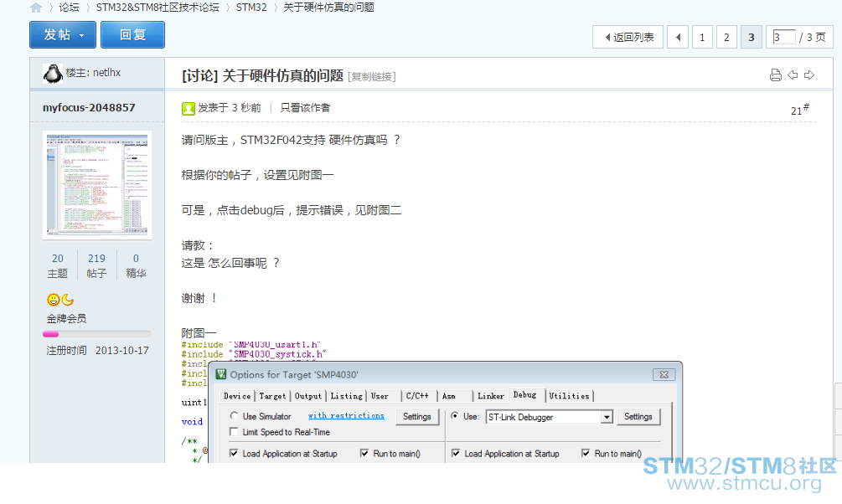Toggle debugger Load Application at Startup checkbox
The width and height of the screenshot is (842, 504).
pos(456,453)
